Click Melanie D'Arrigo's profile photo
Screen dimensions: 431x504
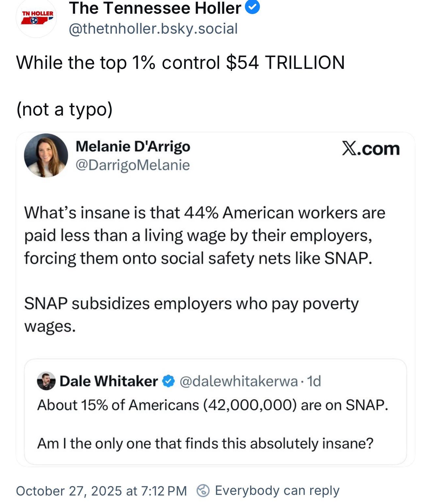46,155
